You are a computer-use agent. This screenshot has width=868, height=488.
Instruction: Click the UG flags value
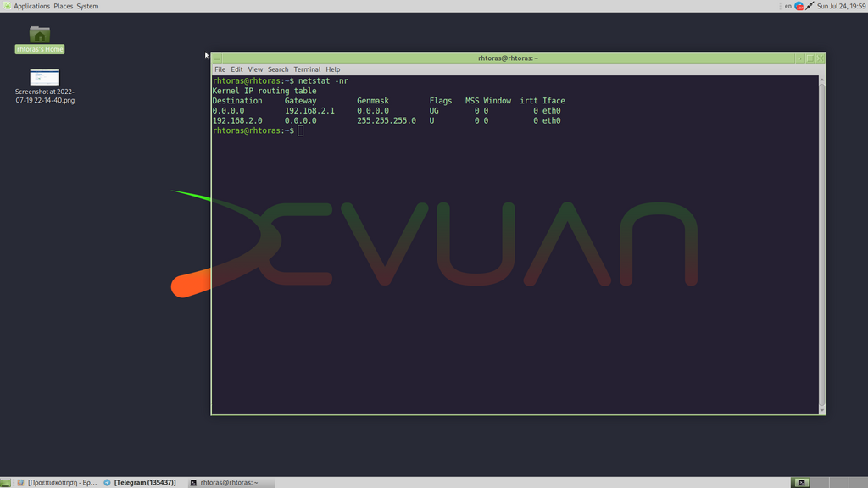coord(434,111)
